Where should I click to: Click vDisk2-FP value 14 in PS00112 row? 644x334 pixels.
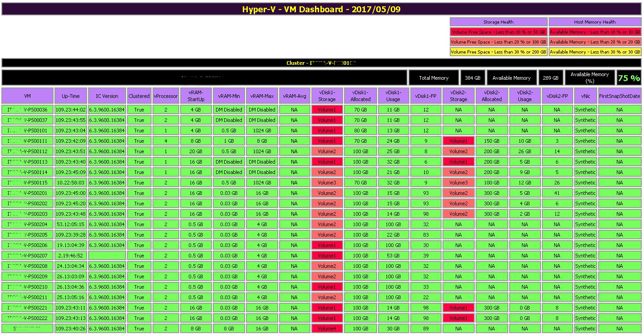click(x=557, y=151)
